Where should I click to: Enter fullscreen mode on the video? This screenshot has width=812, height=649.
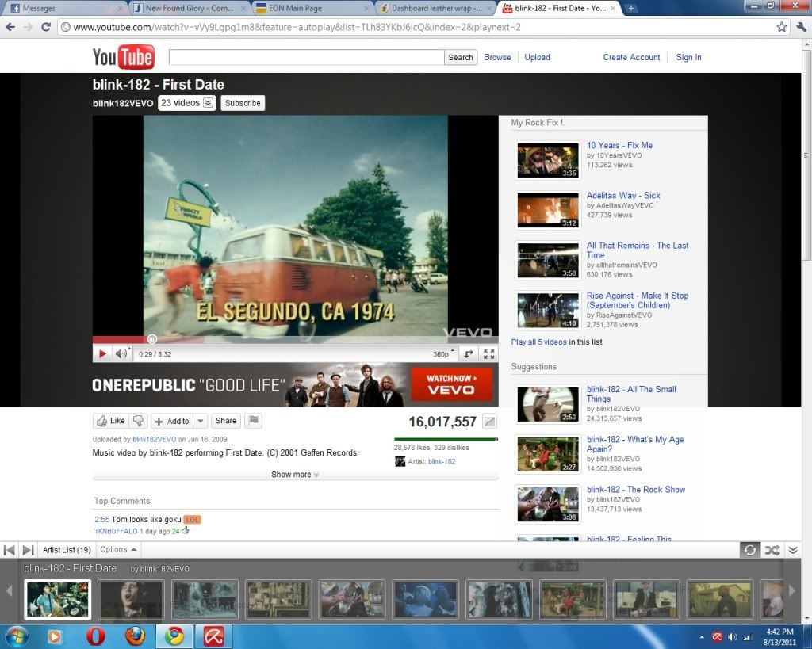[x=489, y=354]
